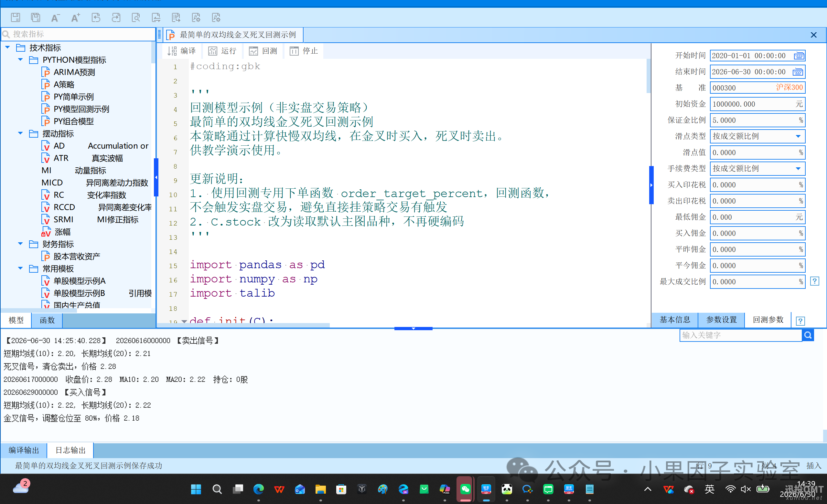The image size is (827, 504).
Task: Open the start time calendar picker
Action: 799,56
